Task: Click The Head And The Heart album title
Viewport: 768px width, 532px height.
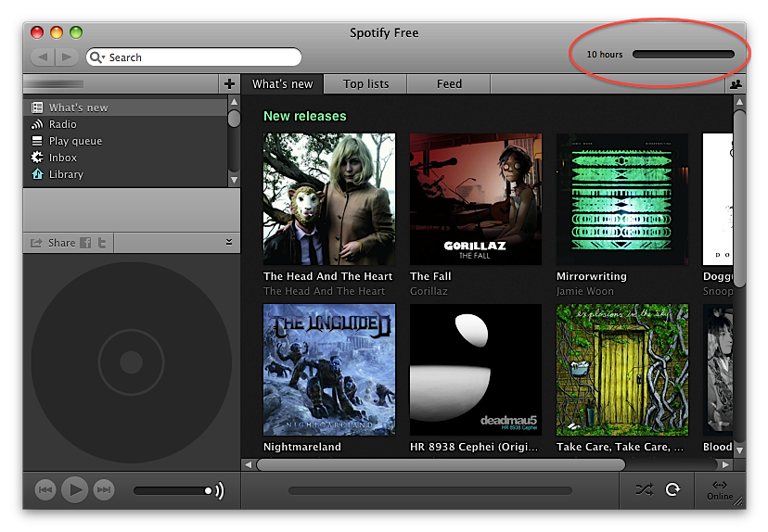Action: [327, 276]
